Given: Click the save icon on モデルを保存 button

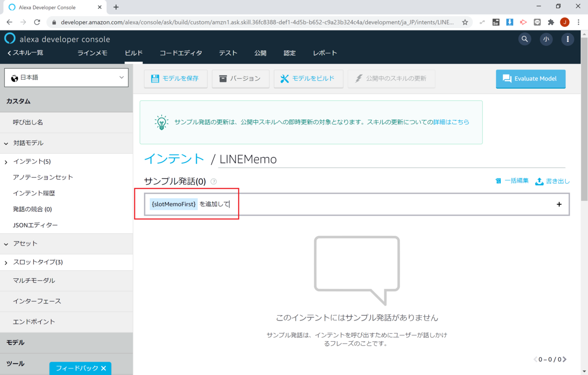Looking at the screenshot, I should 155,79.
